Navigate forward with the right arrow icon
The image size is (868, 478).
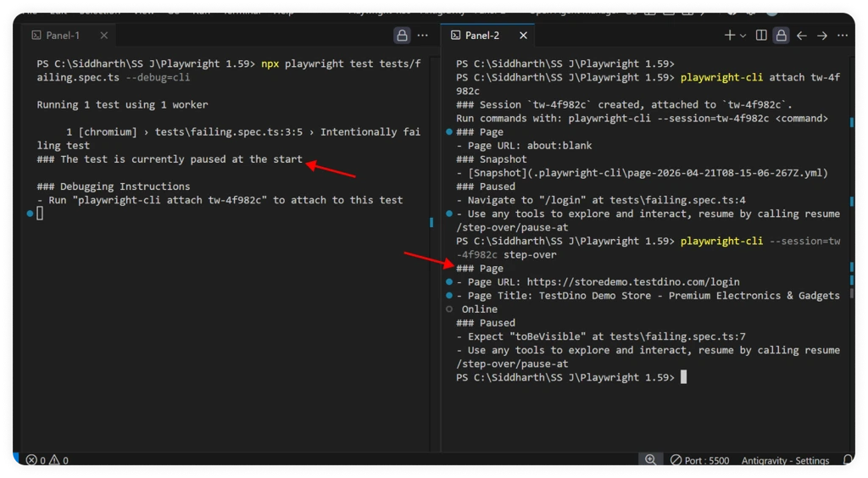pyautogui.click(x=822, y=36)
